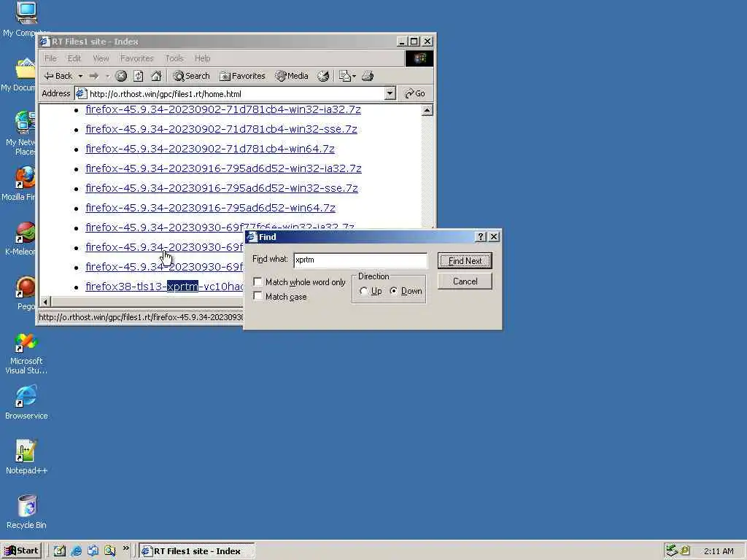Open link firefox-45.9.34-20230916-795ad6d52-win32-ia32.7z
Viewport: 747px width, 560px height.
(x=223, y=168)
